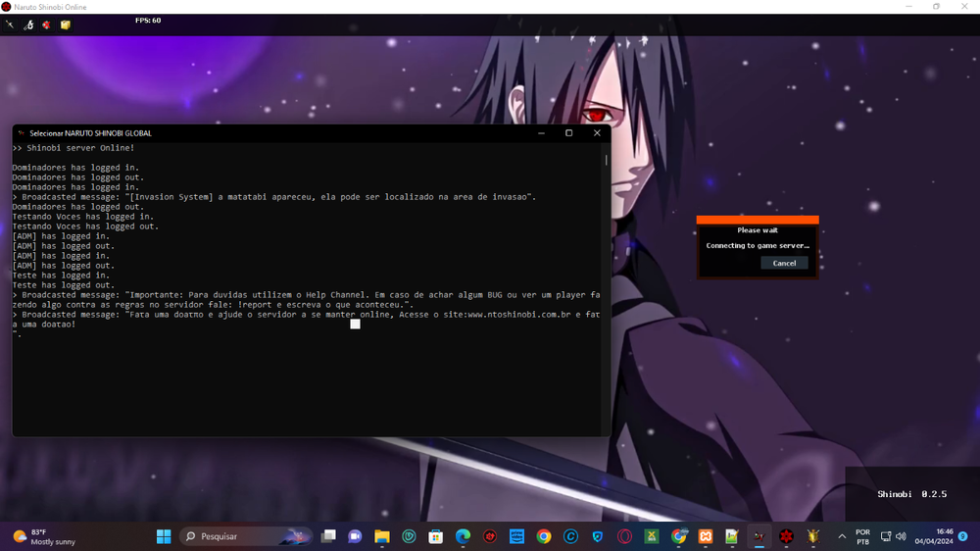Image resolution: width=980 pixels, height=551 pixels.
Task: Open File Explorer from the taskbar
Action: 381,536
